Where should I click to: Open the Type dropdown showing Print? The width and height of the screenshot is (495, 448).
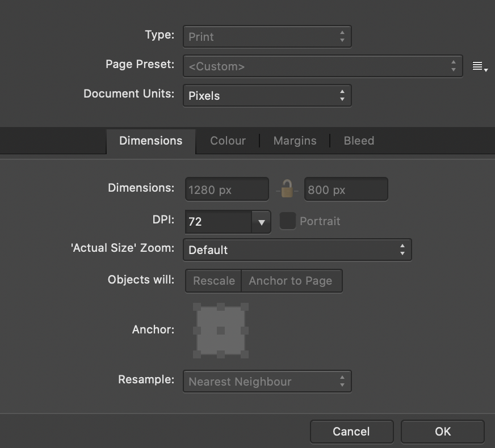pos(267,36)
